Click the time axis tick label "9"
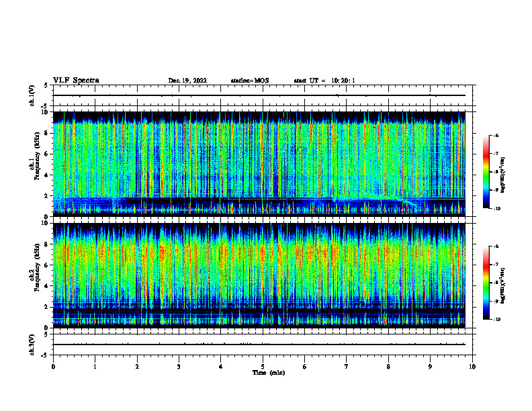Viewport: 532px width, 411px height. click(430, 367)
